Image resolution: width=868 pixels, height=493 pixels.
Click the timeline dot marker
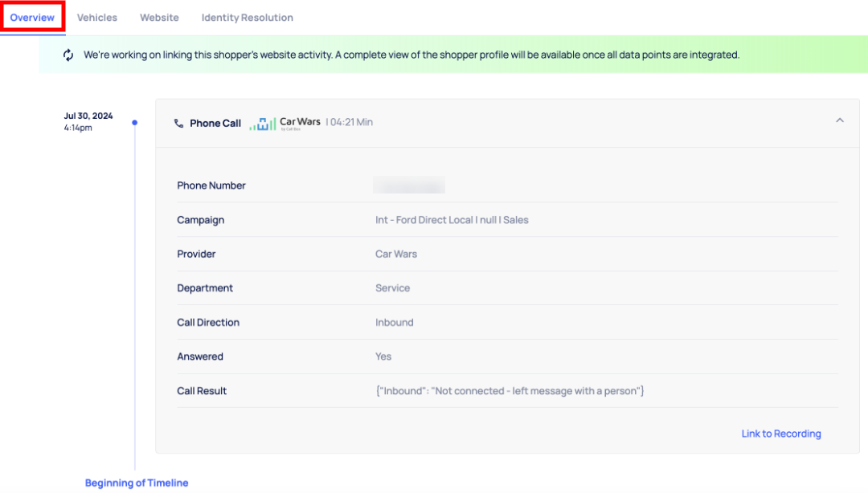pyautogui.click(x=135, y=123)
